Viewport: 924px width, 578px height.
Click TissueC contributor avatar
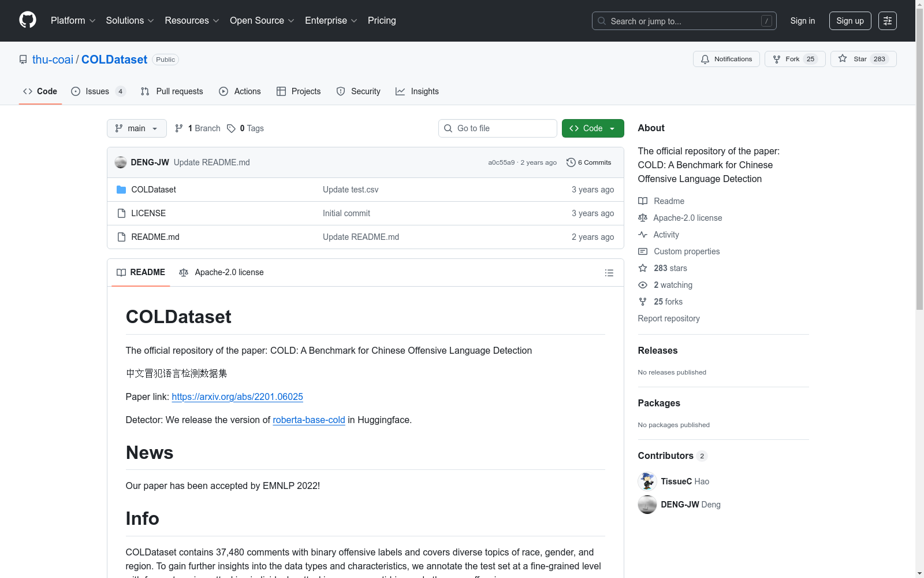pyautogui.click(x=647, y=481)
